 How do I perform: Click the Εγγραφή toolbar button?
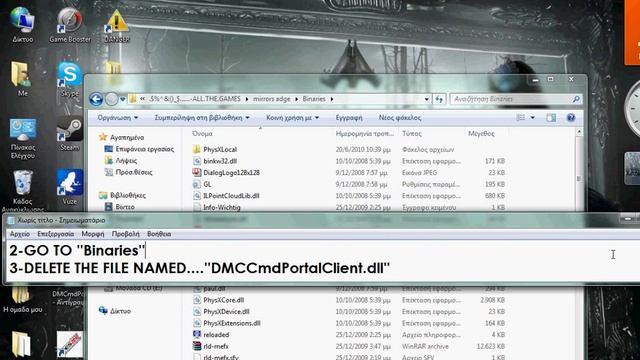(349, 118)
